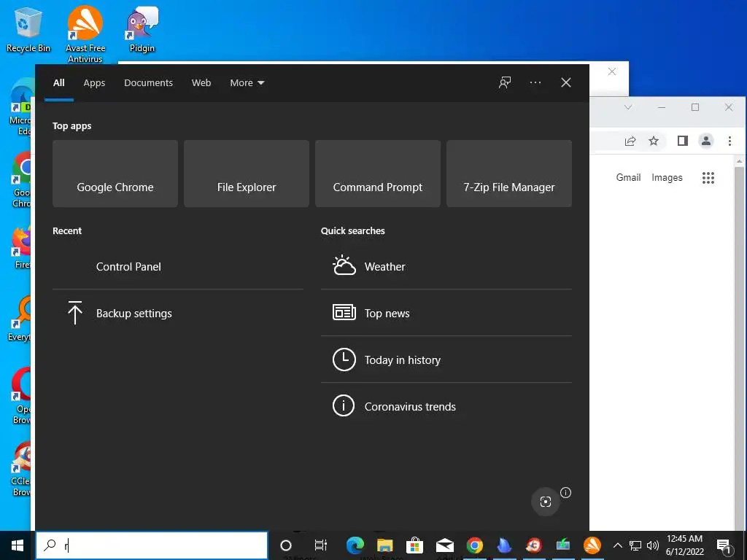Open the Top news quick search

[446, 314]
